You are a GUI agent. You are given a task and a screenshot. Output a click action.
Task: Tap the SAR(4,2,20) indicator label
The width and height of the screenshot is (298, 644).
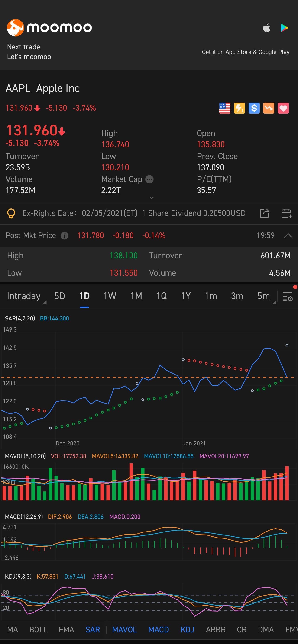point(20,318)
